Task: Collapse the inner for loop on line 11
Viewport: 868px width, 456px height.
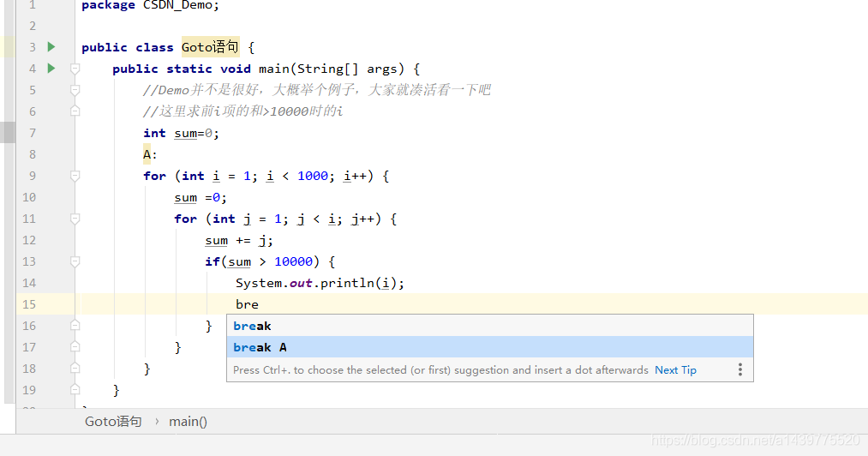Action: (x=75, y=219)
